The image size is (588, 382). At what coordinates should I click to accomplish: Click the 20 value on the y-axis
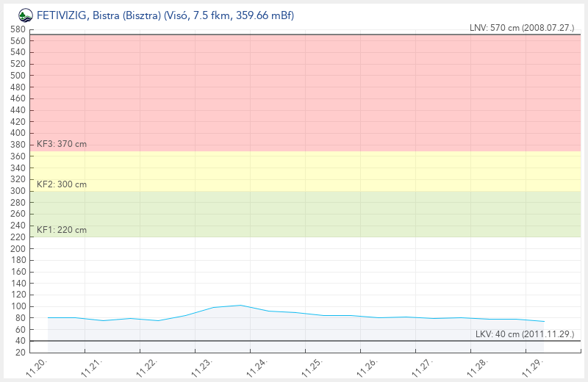pos(21,353)
